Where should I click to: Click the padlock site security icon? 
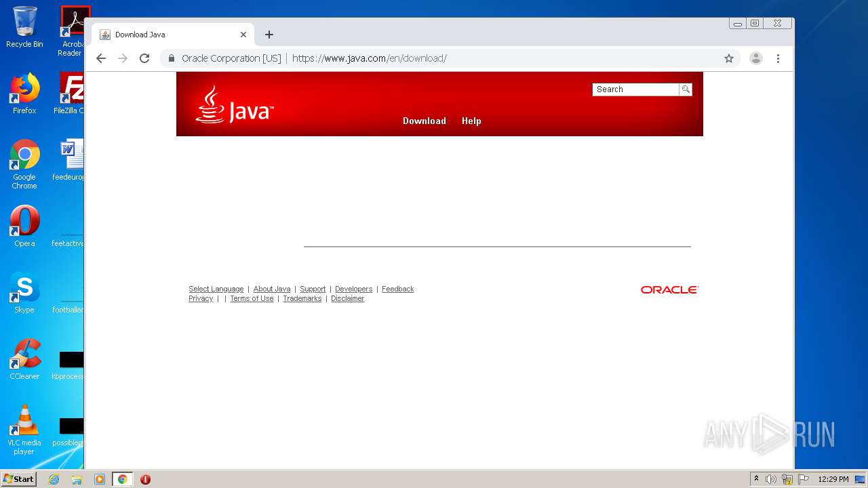(172, 58)
